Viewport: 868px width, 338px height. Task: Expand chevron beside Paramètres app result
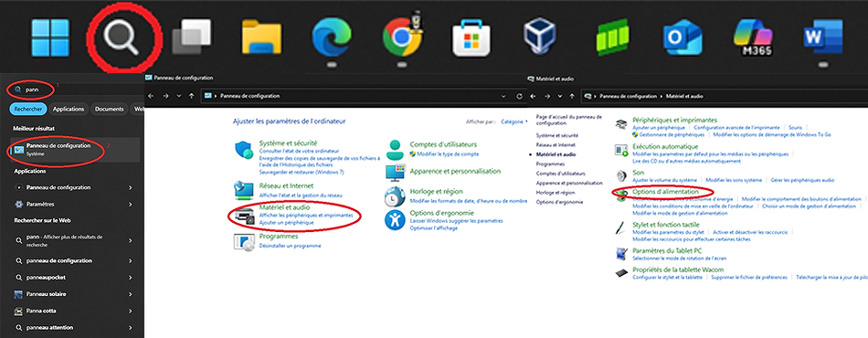tap(131, 204)
